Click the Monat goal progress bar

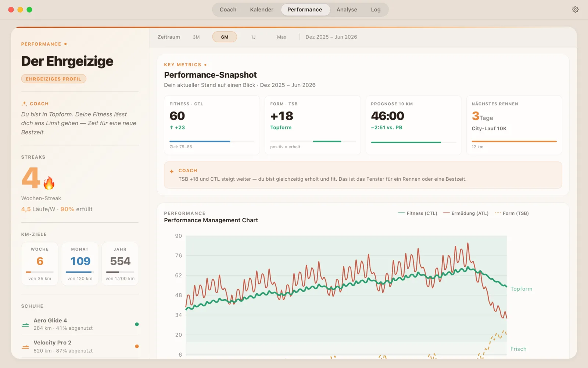[80, 272]
